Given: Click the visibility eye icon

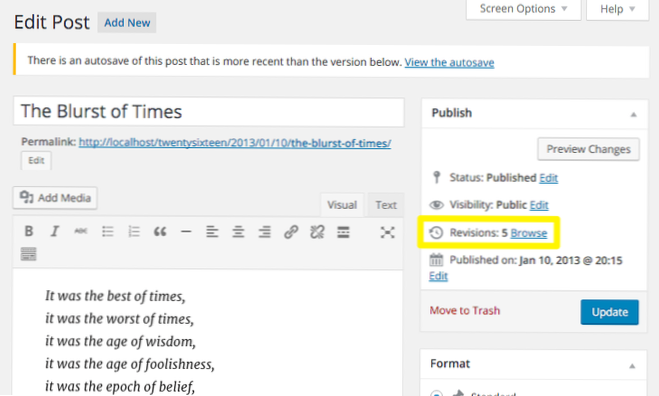Looking at the screenshot, I should click(x=436, y=205).
